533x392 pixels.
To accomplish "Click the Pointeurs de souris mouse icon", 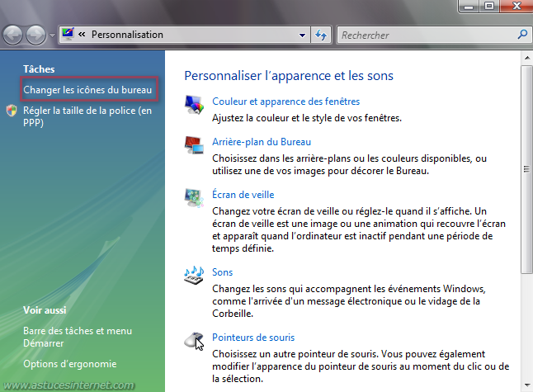I will 194,341.
